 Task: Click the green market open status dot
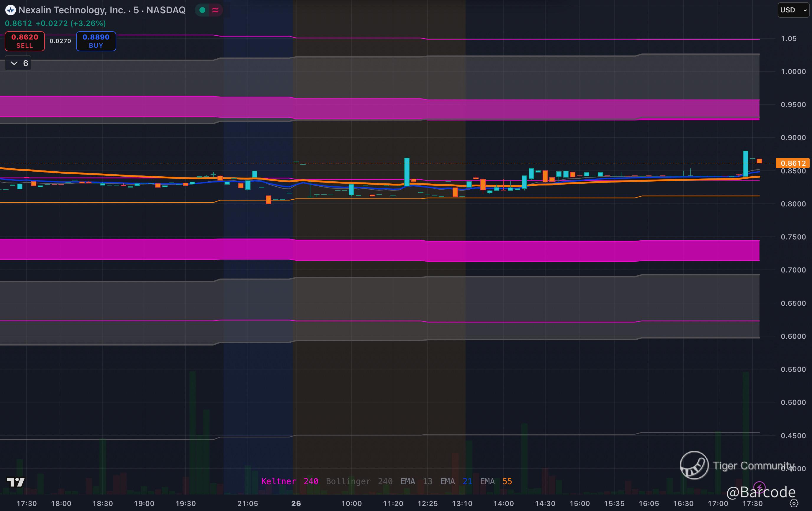[x=202, y=10]
